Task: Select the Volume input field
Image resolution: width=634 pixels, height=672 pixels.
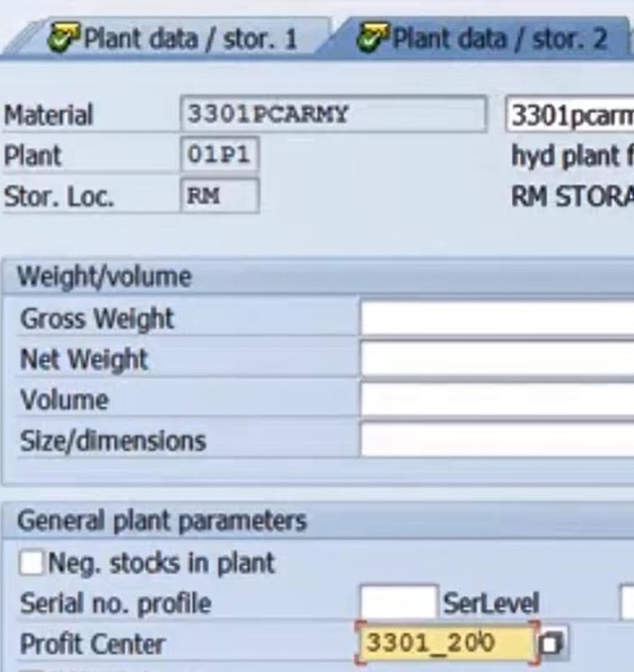Action: tap(497, 400)
